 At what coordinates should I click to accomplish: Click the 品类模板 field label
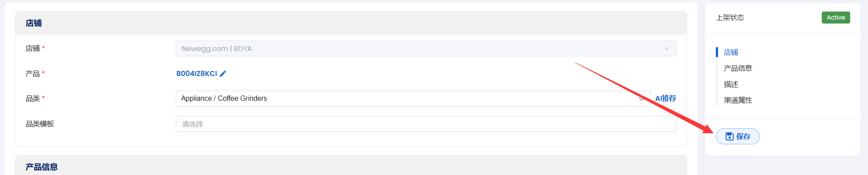(x=40, y=124)
